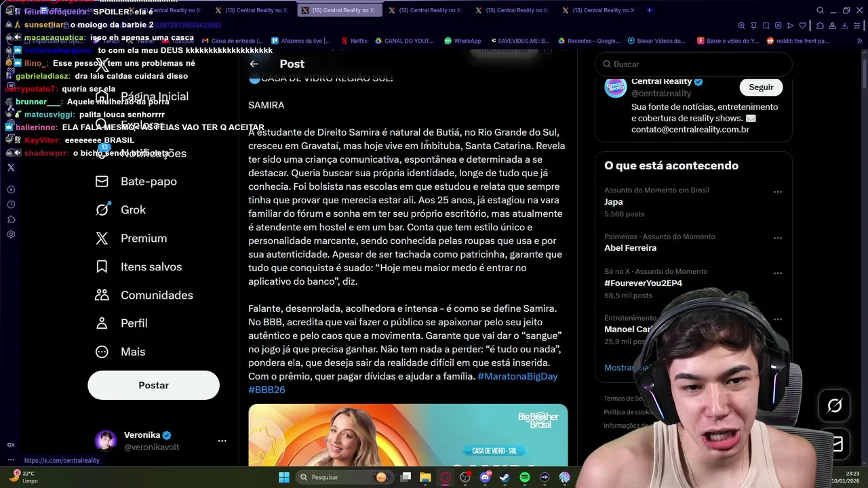Open File Explorer from taskbar
The width and height of the screenshot is (868, 488).
pos(425,477)
